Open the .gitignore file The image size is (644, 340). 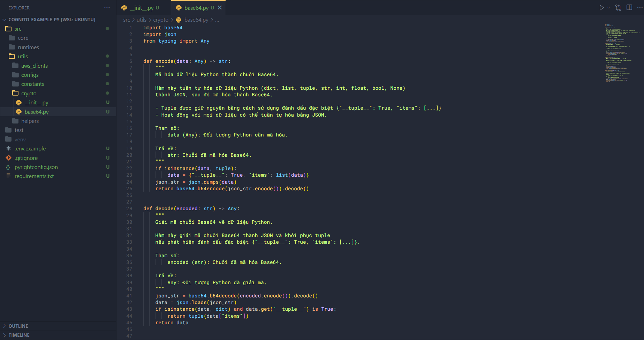point(26,158)
